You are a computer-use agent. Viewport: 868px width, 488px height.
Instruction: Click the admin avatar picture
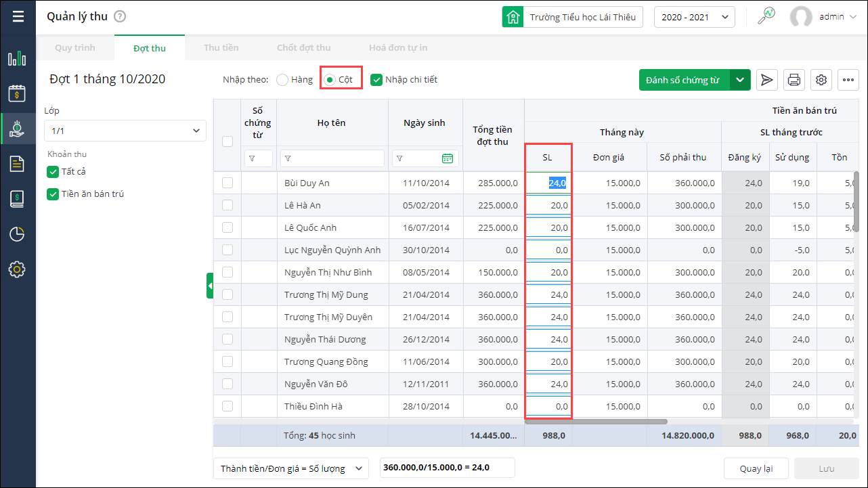pos(801,17)
